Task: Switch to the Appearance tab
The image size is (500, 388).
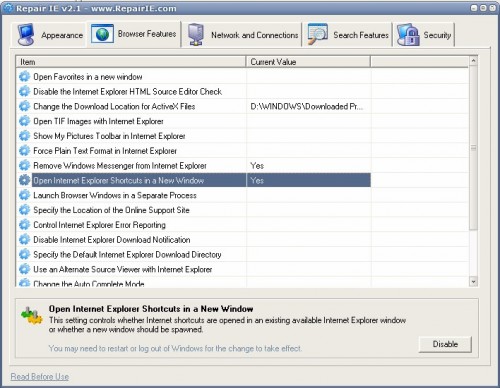Action: tap(50, 35)
